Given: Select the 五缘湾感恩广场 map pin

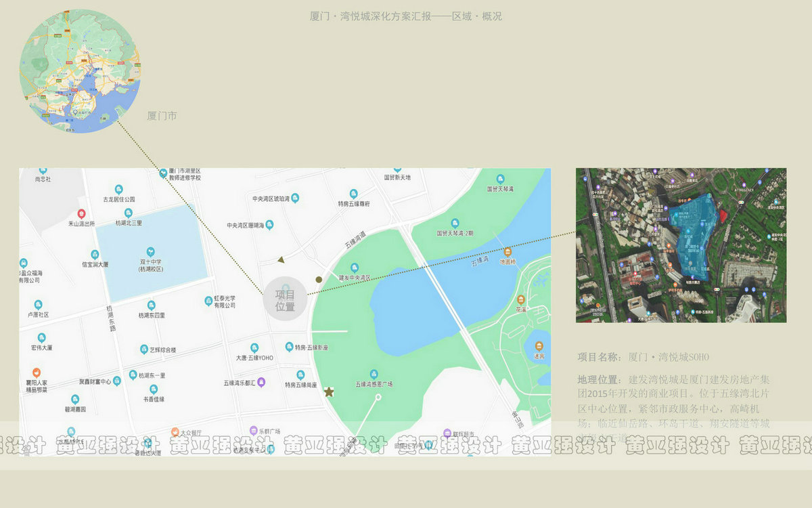Looking at the screenshot, I should tap(374, 374).
